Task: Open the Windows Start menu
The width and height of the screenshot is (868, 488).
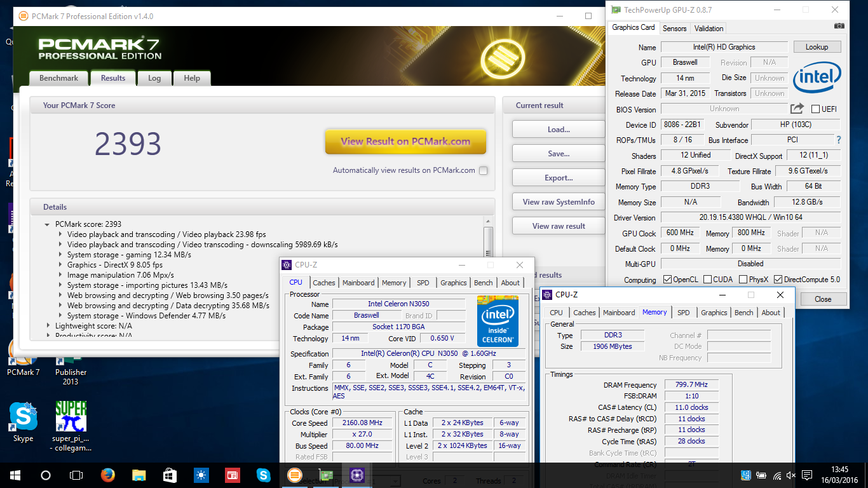Action: pyautogui.click(x=15, y=475)
